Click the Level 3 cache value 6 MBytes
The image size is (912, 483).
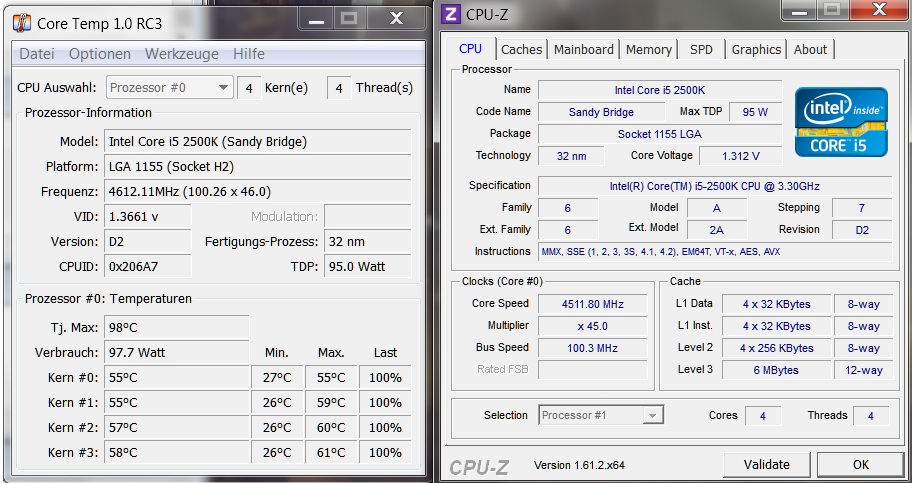pyautogui.click(x=776, y=370)
